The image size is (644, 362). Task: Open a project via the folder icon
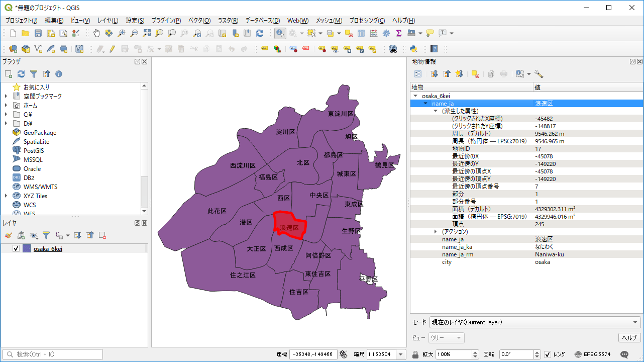(x=26, y=33)
